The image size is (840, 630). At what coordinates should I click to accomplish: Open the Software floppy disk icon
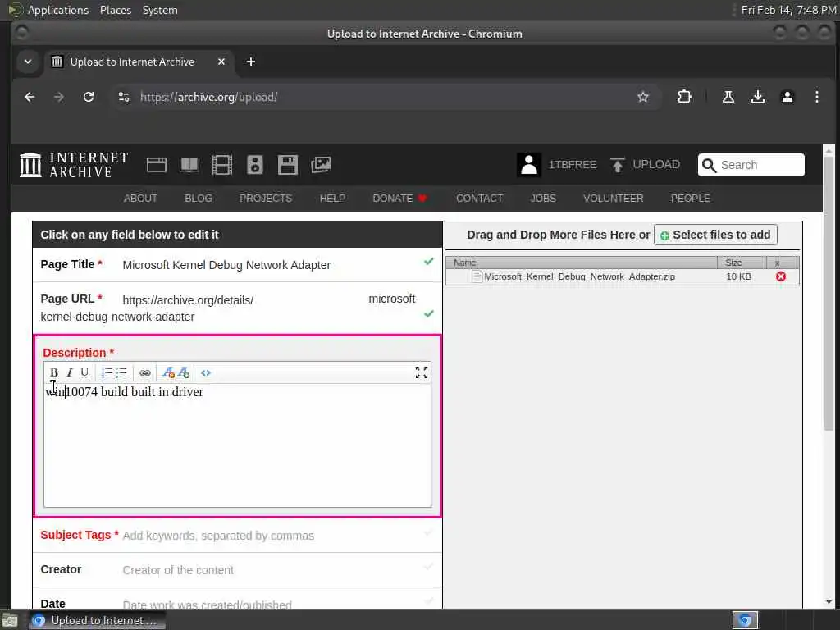[x=288, y=164]
